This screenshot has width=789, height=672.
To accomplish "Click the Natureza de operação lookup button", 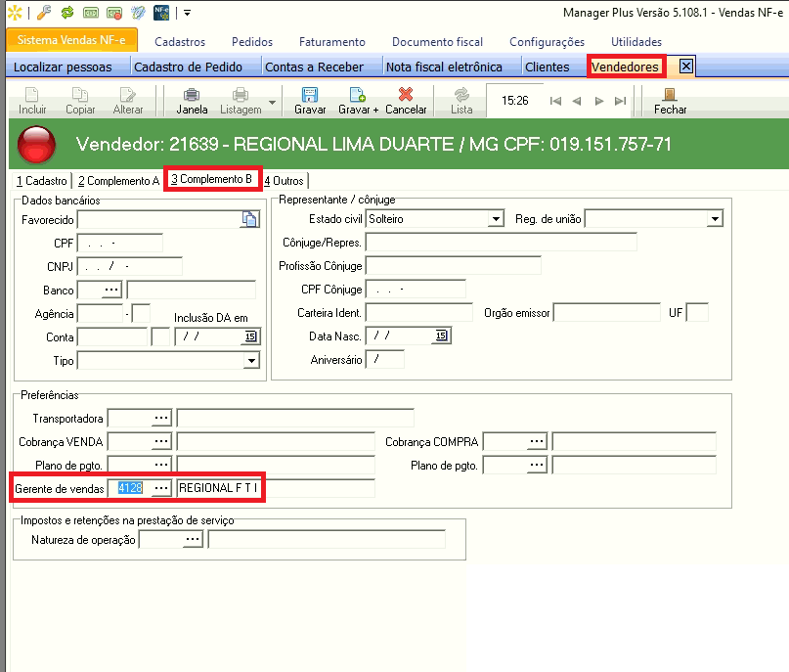I will pos(193,540).
